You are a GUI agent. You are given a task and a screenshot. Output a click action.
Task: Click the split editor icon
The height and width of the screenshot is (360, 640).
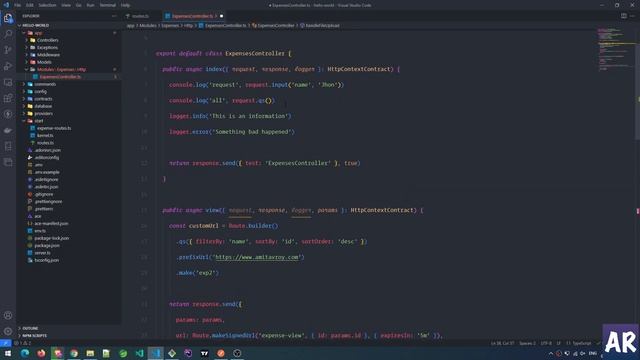coord(624,16)
